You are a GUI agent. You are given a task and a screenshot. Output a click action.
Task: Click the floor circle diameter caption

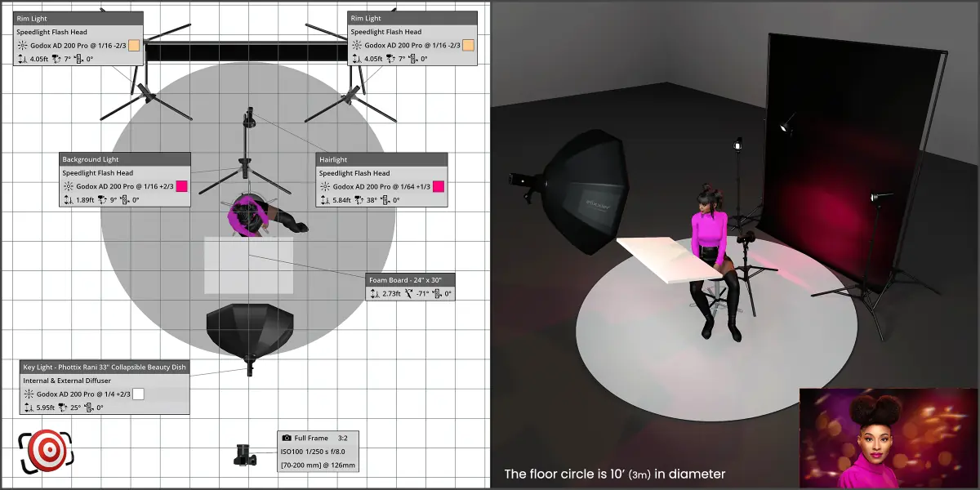614,474
